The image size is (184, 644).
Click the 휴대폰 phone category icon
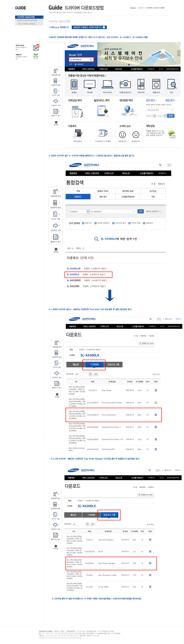pos(74,84)
